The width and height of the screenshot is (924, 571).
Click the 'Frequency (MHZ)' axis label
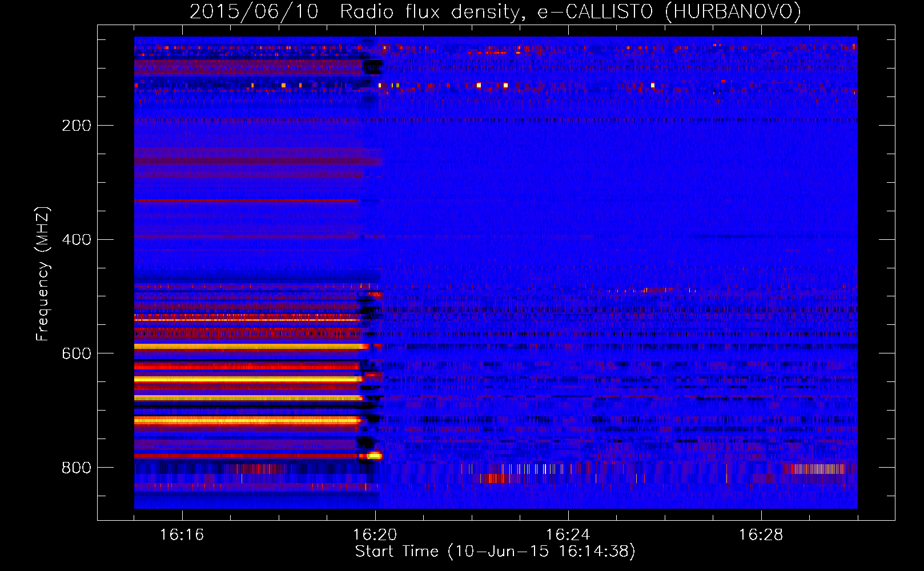[x=43, y=274]
